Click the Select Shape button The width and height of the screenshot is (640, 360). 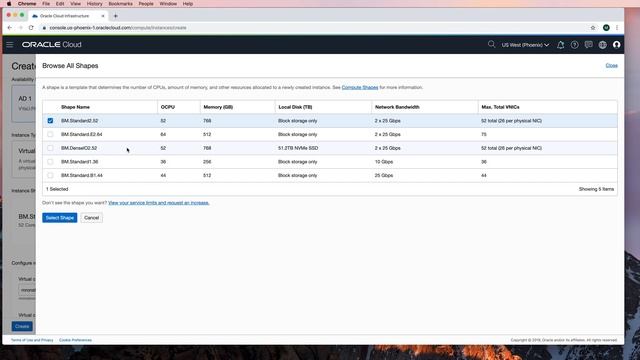point(60,218)
